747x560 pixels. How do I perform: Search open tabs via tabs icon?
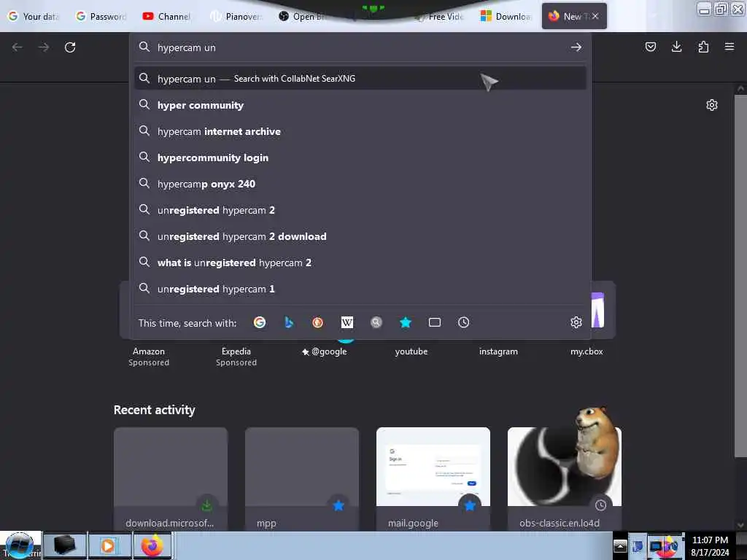[435, 322]
